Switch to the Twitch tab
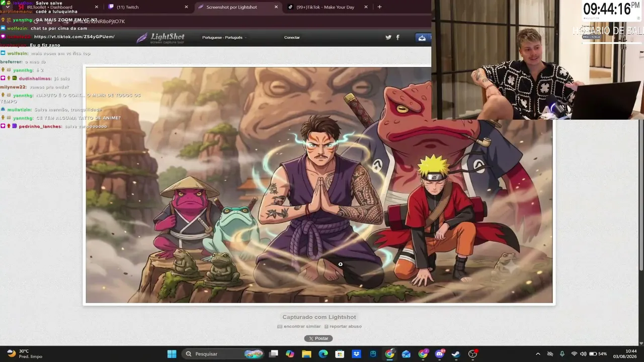 pos(148,7)
